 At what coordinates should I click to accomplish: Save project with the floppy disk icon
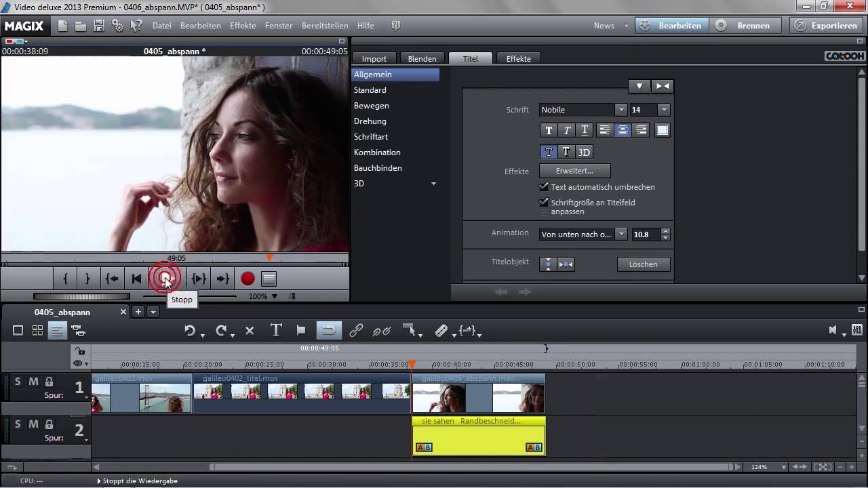[99, 26]
